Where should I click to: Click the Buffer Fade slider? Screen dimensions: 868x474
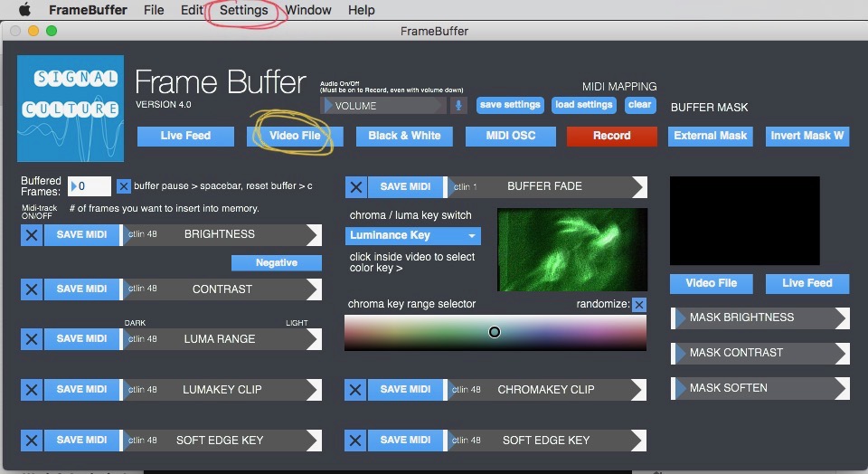click(546, 187)
